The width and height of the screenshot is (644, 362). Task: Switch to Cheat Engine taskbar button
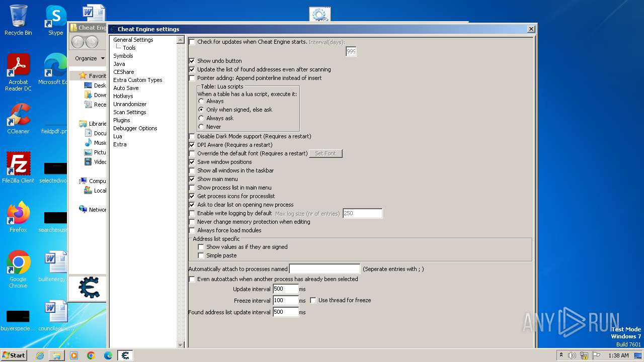pyautogui.click(x=125, y=355)
